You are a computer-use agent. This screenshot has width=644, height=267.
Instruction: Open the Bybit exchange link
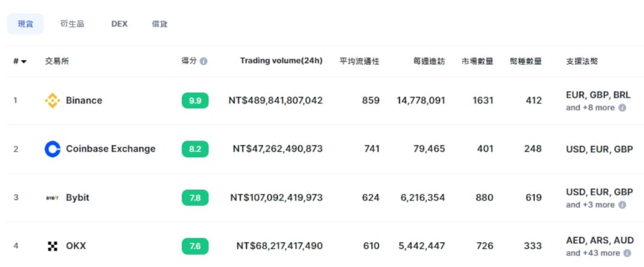pos(78,198)
